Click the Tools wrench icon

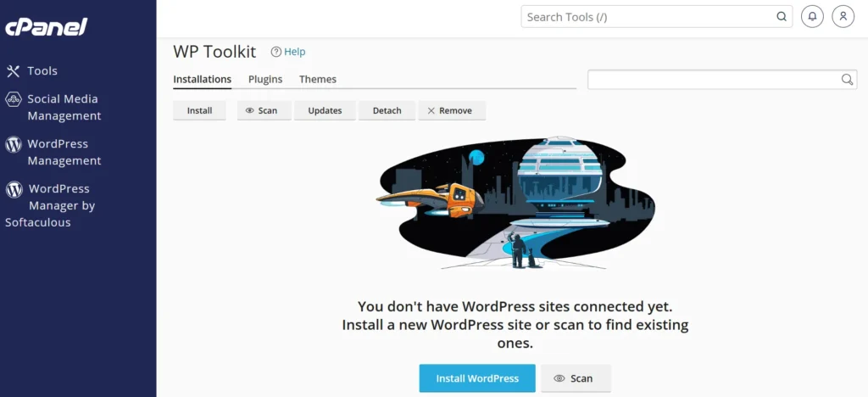(13, 71)
